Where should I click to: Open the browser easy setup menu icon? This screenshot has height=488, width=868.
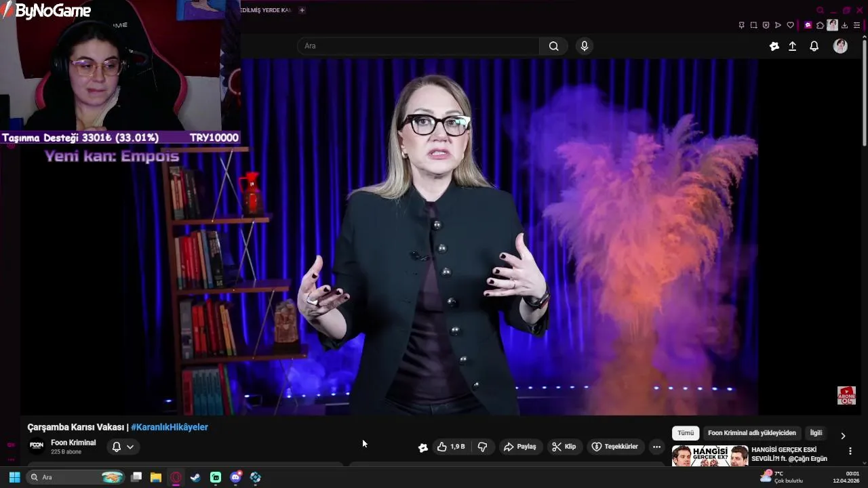[856, 25]
